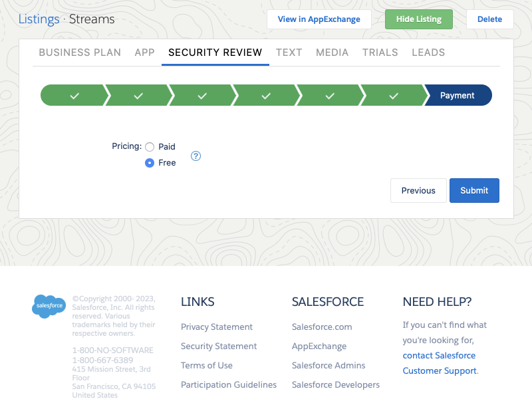532x399 pixels.
Task: Click contact Salesforce Customer Support link
Action: (x=440, y=363)
